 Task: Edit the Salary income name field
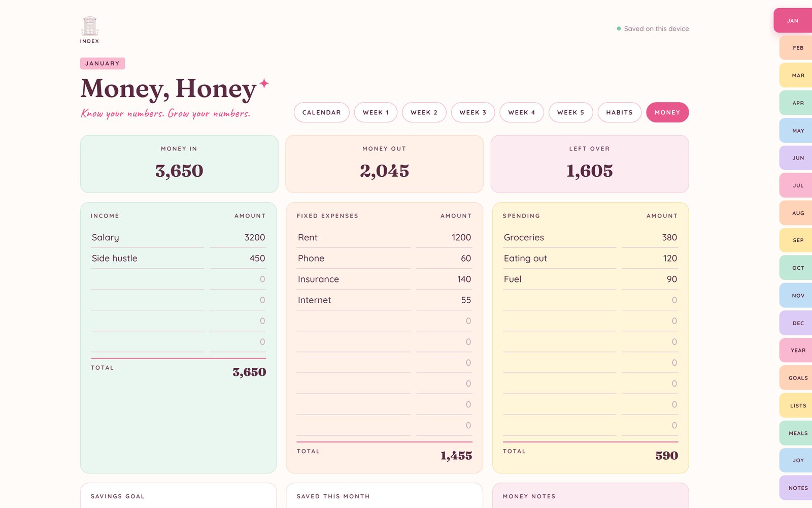[x=148, y=238]
